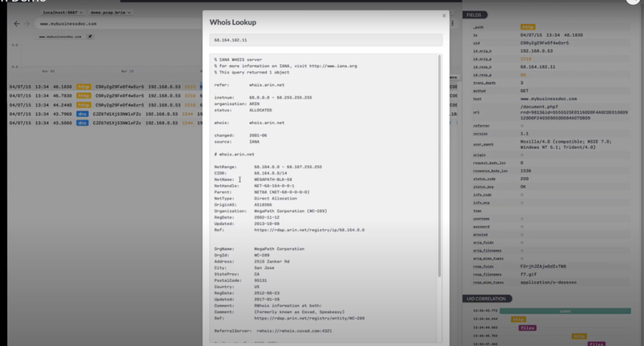Click dns tag in 13:34 43.5060 row
The image size is (644, 346).
82,123
